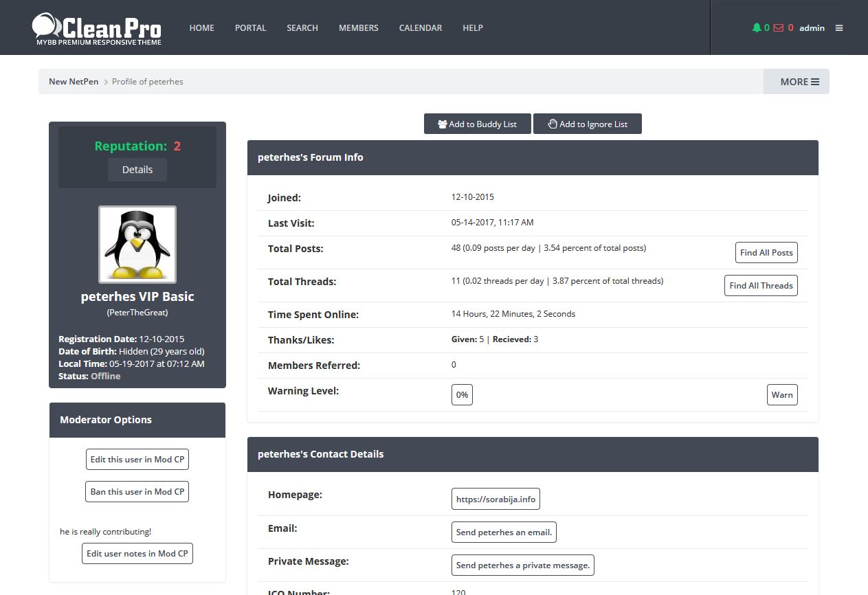The image size is (868, 595).
Task: Open the bell notifications icon
Action: [757, 28]
